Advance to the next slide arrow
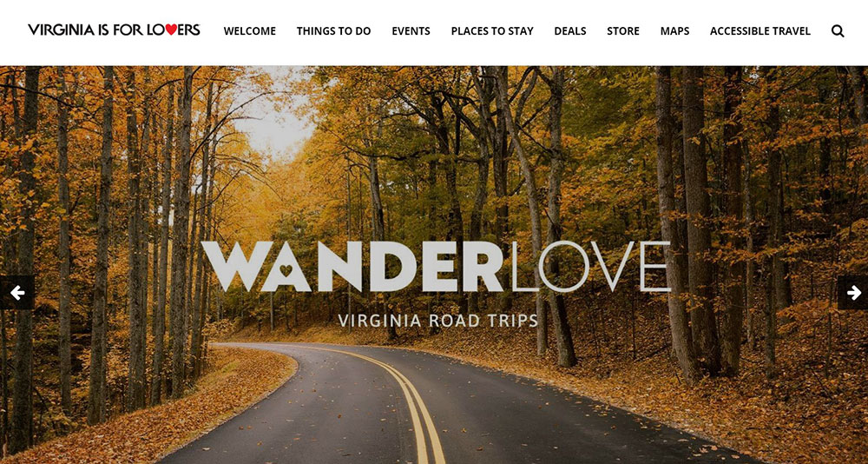 pos(853,293)
